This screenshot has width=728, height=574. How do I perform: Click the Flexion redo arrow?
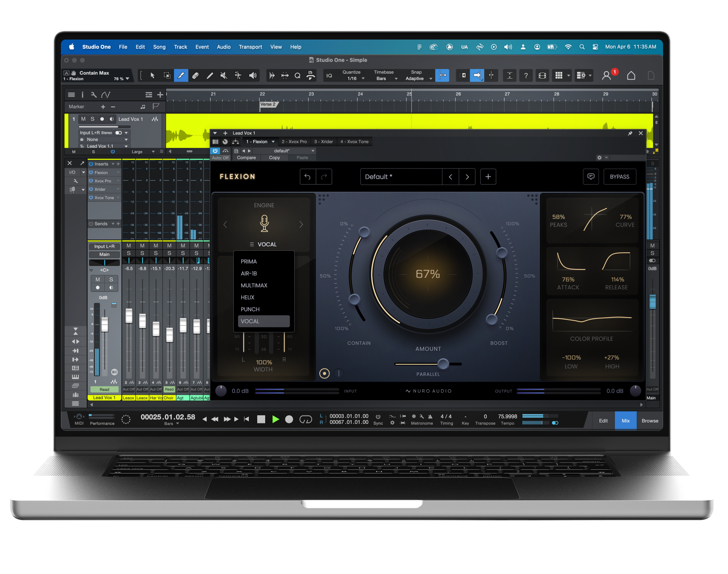coord(324,177)
